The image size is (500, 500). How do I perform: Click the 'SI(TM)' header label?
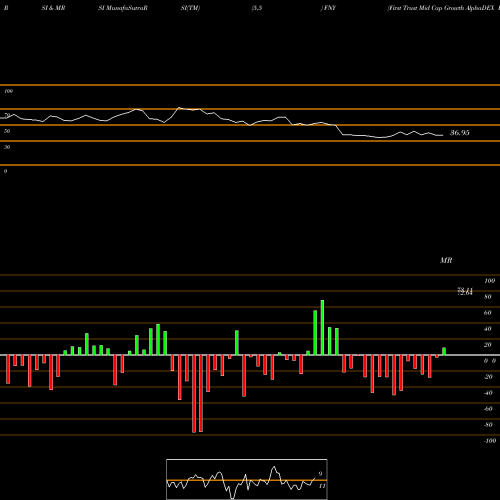point(190,8)
